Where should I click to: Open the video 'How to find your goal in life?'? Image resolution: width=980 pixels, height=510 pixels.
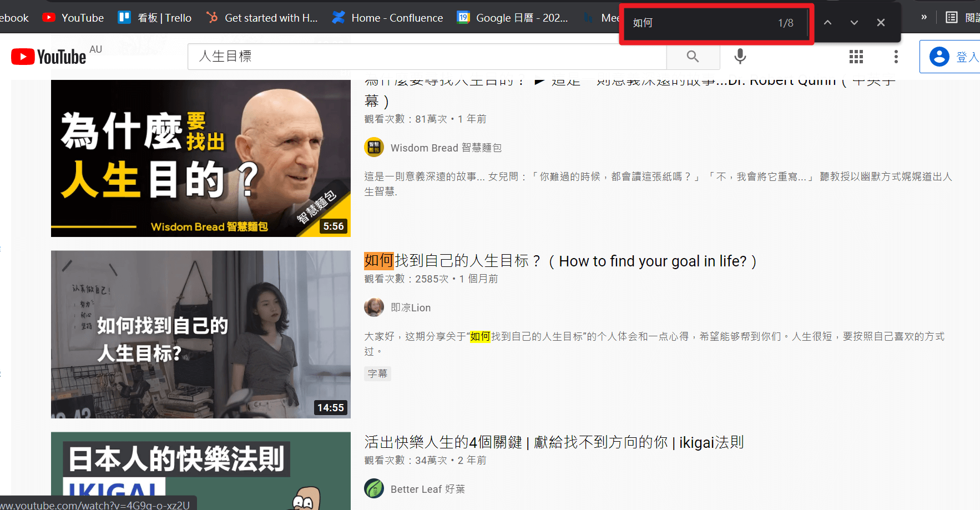(559, 261)
